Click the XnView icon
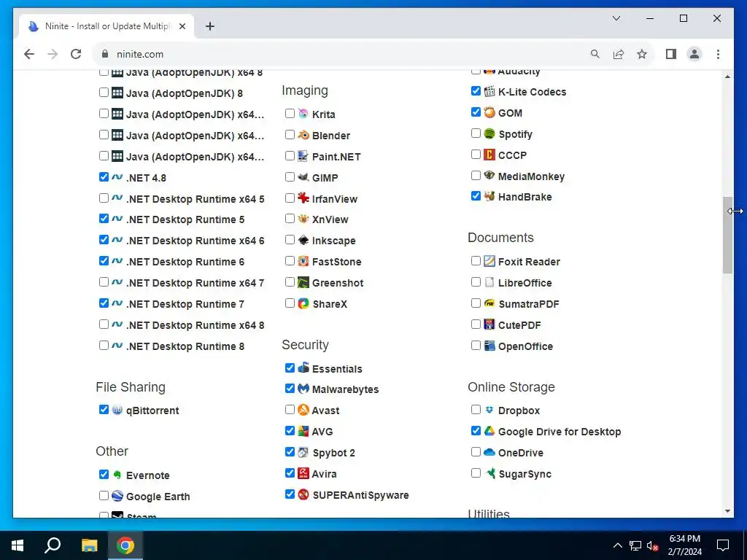 303,219
